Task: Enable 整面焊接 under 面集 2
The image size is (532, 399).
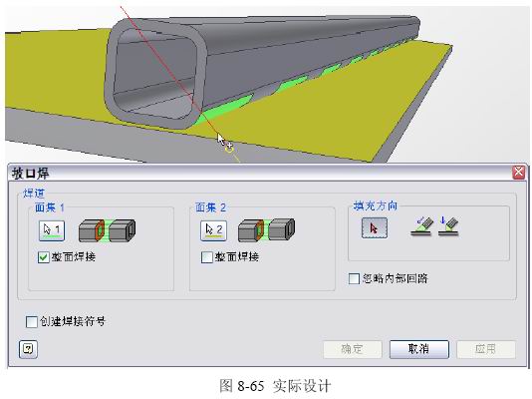Action: pos(206,257)
